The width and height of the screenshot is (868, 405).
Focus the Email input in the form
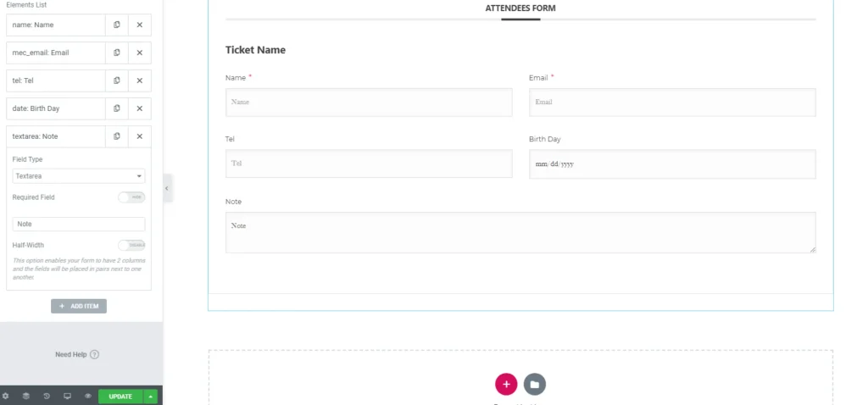[672, 103]
